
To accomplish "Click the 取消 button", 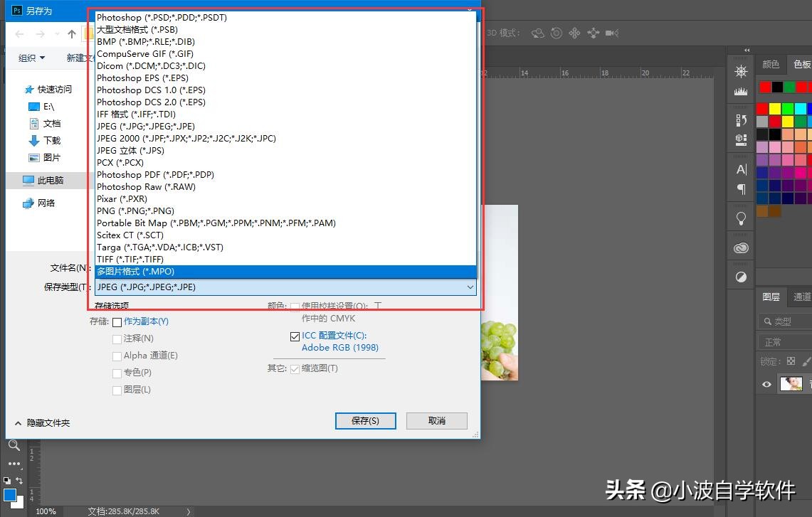I will tap(436, 421).
